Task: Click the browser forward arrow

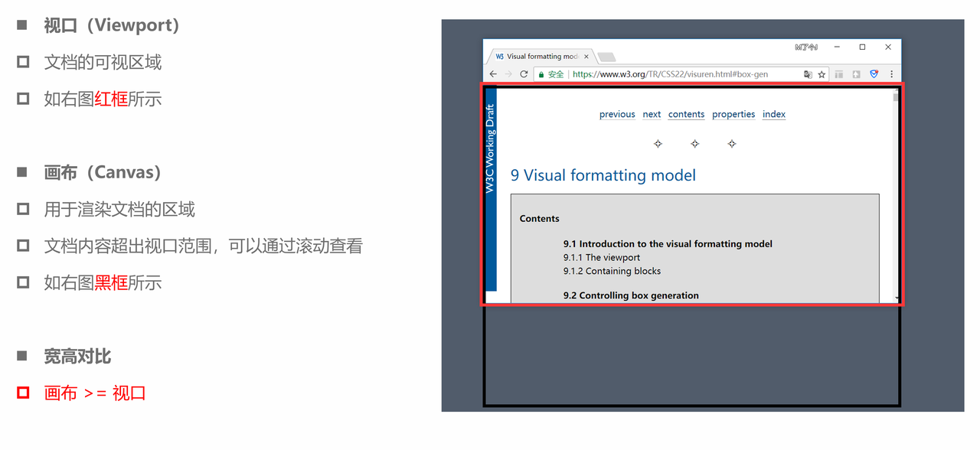Action: (x=508, y=74)
